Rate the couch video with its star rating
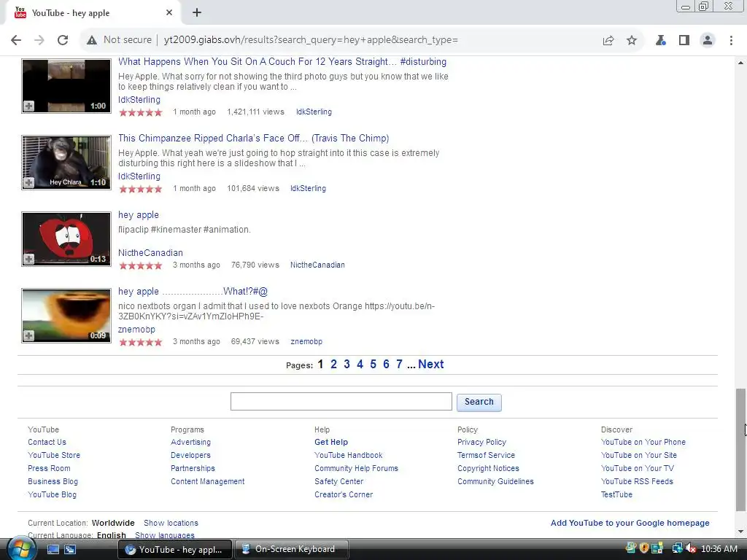 tap(141, 112)
